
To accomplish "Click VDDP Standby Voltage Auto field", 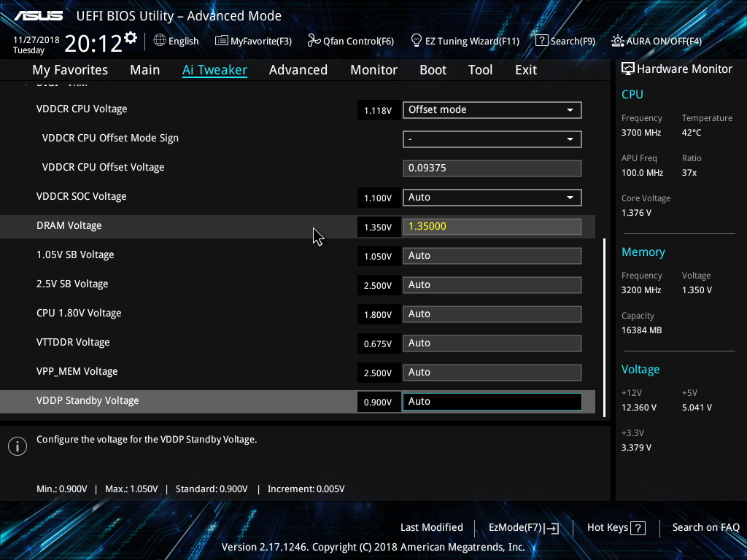I will click(492, 402).
